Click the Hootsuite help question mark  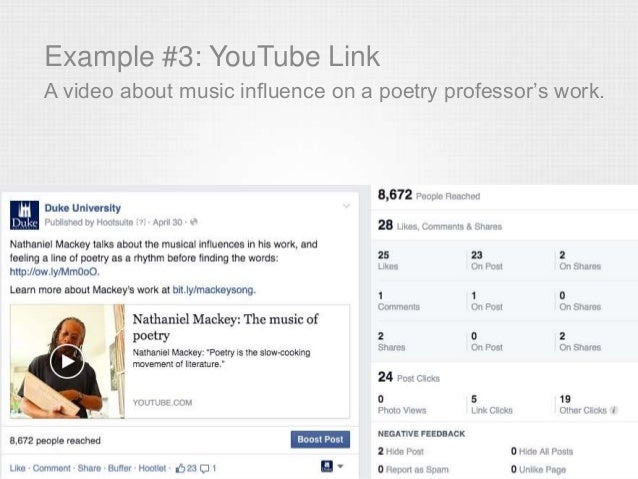coord(141,222)
